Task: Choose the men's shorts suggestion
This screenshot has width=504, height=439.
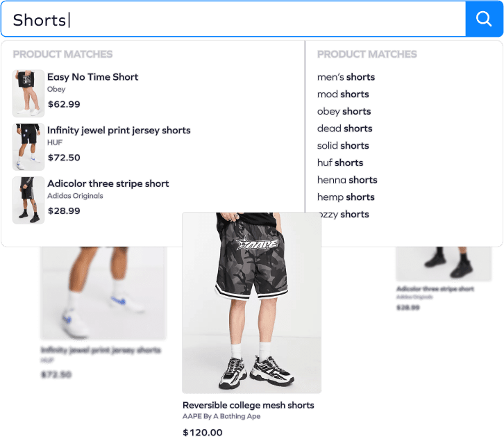Action: pyautogui.click(x=346, y=77)
